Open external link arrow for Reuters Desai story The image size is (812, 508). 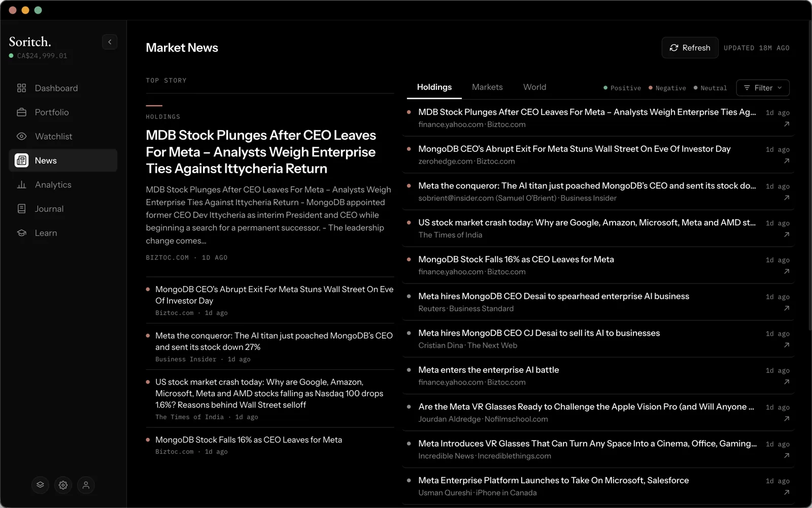pos(787,308)
